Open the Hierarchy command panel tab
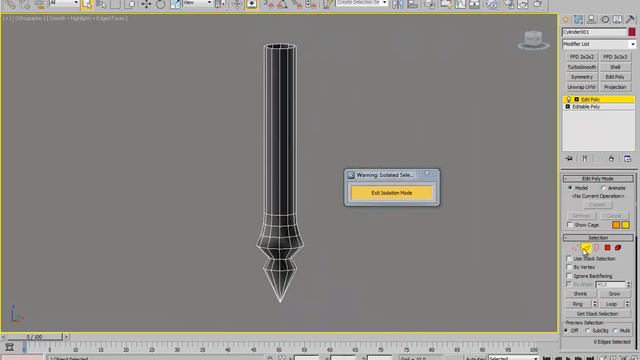This screenshot has height=360, width=640. tap(591, 20)
